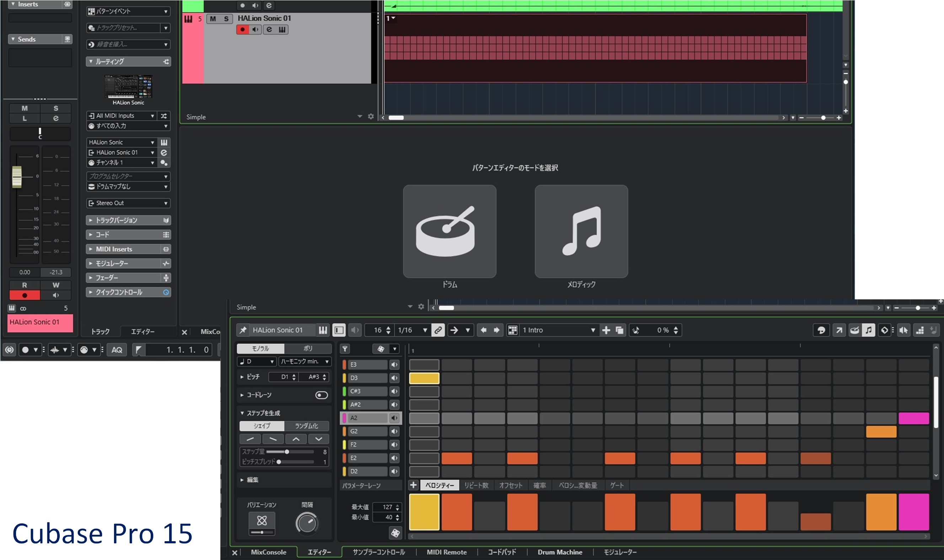This screenshot has height=560, width=944.
Task: Toggle the コードレーン switch
Action: pos(321,395)
